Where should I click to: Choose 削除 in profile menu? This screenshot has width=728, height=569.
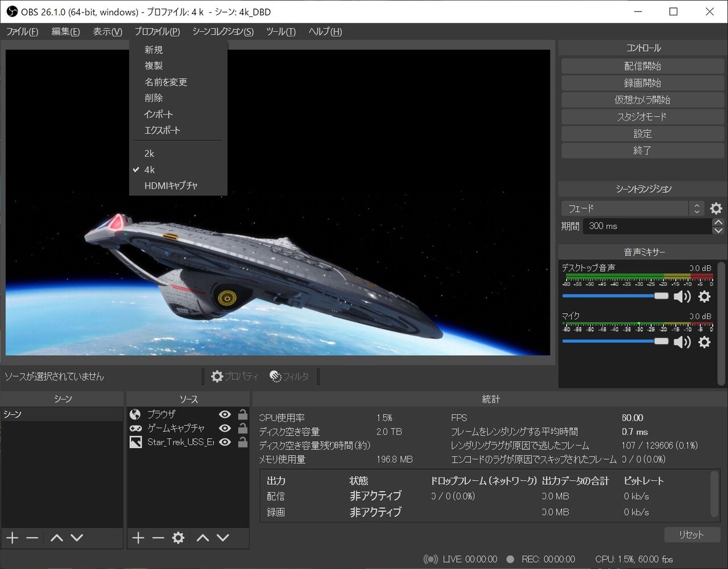pos(178,98)
